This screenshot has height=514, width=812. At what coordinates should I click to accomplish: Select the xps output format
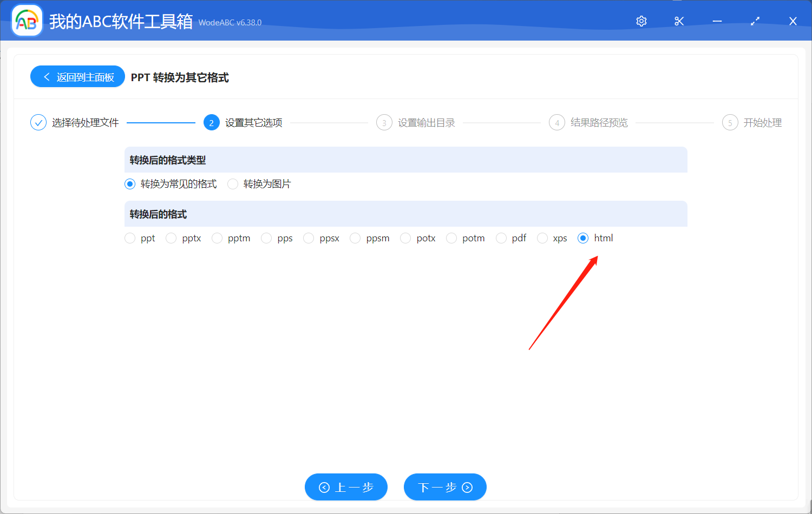542,238
